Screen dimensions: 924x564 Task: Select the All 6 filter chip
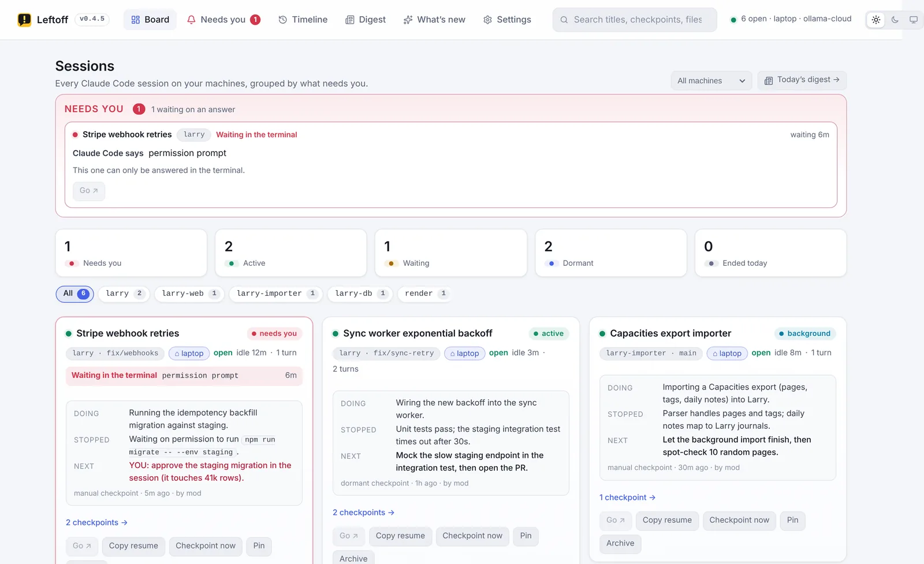[75, 294]
